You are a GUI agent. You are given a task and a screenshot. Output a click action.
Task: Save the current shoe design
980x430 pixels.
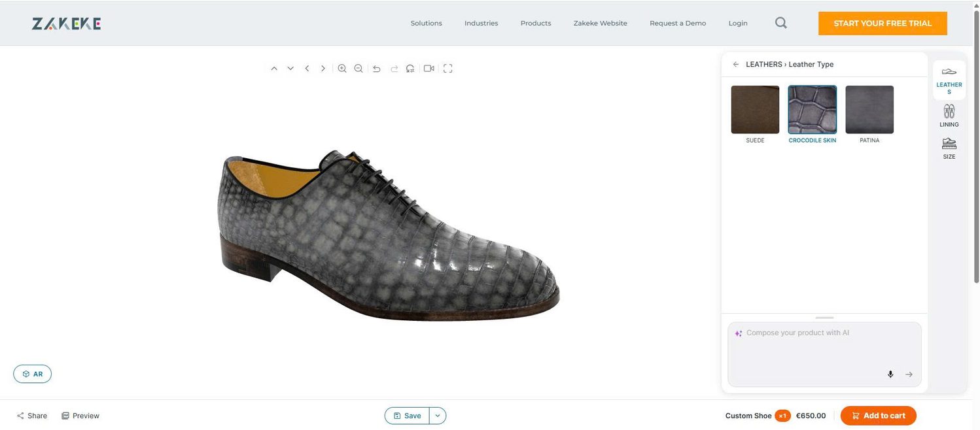tap(407, 416)
